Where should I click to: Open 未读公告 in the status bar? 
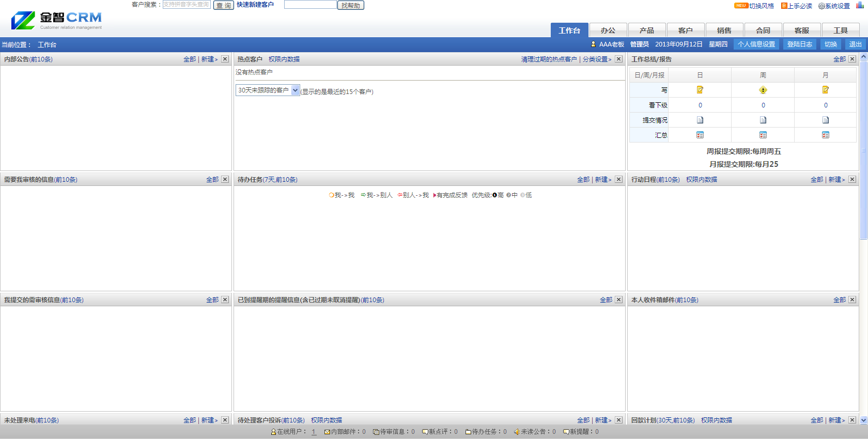[535, 432]
